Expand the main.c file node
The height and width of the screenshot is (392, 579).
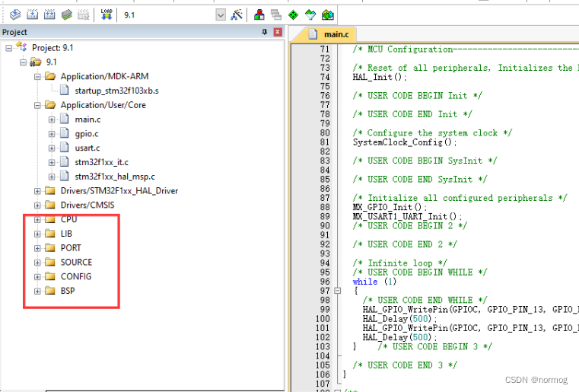coord(52,120)
